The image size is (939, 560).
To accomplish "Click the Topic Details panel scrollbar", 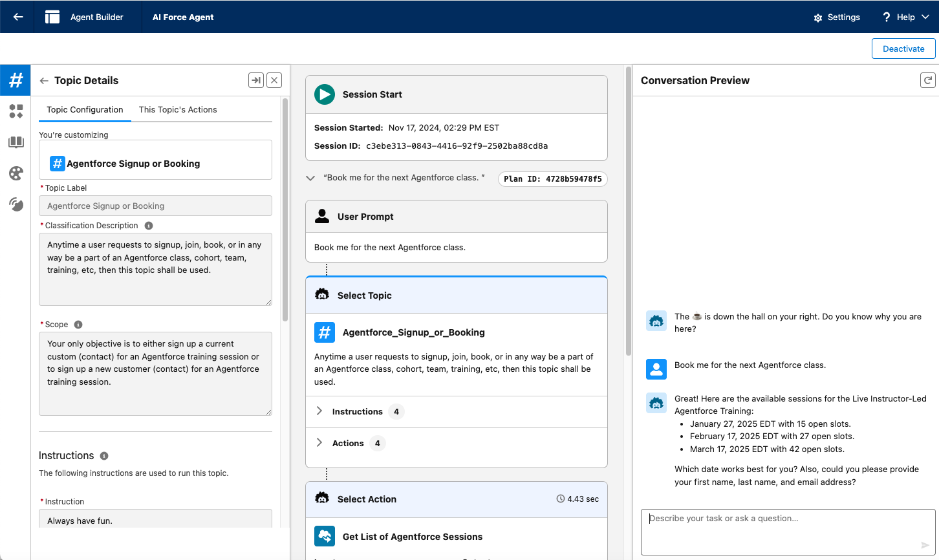I will click(285, 210).
